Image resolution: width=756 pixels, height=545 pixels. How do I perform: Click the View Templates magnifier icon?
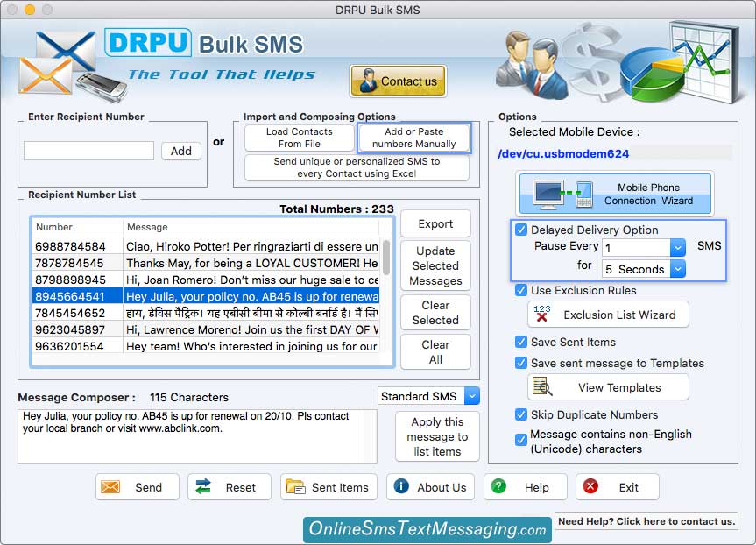[542, 386]
